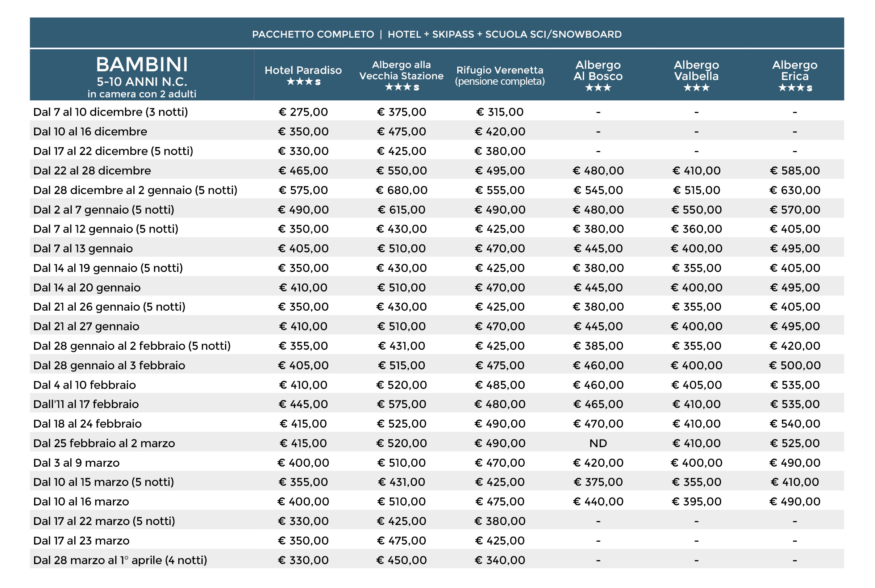This screenshot has width=875, height=588.
Task: Click the PACCHETTO COMPLETO title banner
Action: [x=437, y=34]
